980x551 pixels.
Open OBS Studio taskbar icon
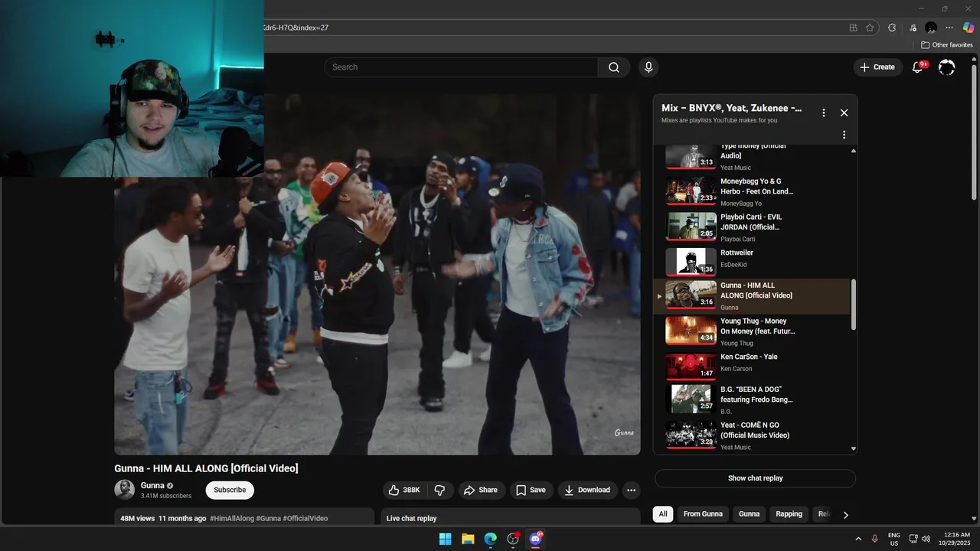[513, 539]
